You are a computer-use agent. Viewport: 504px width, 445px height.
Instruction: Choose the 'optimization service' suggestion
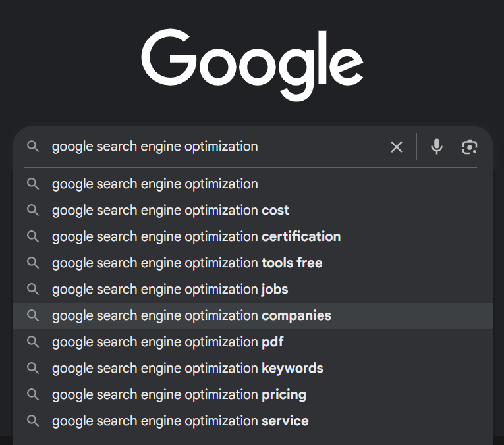[181, 421]
